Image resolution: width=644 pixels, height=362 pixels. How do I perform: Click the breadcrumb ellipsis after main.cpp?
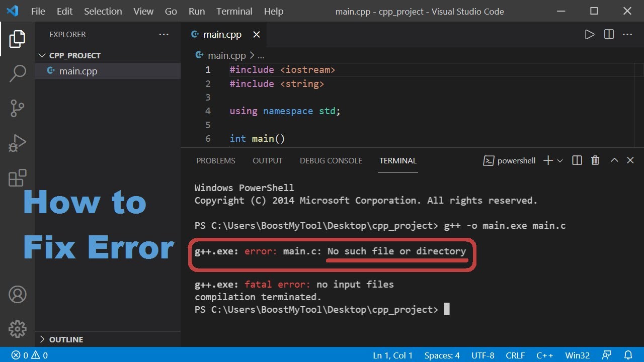[261, 55]
